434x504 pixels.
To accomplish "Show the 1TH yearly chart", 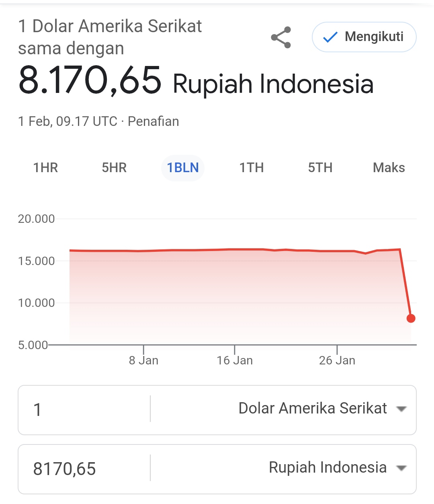I will 252,167.
